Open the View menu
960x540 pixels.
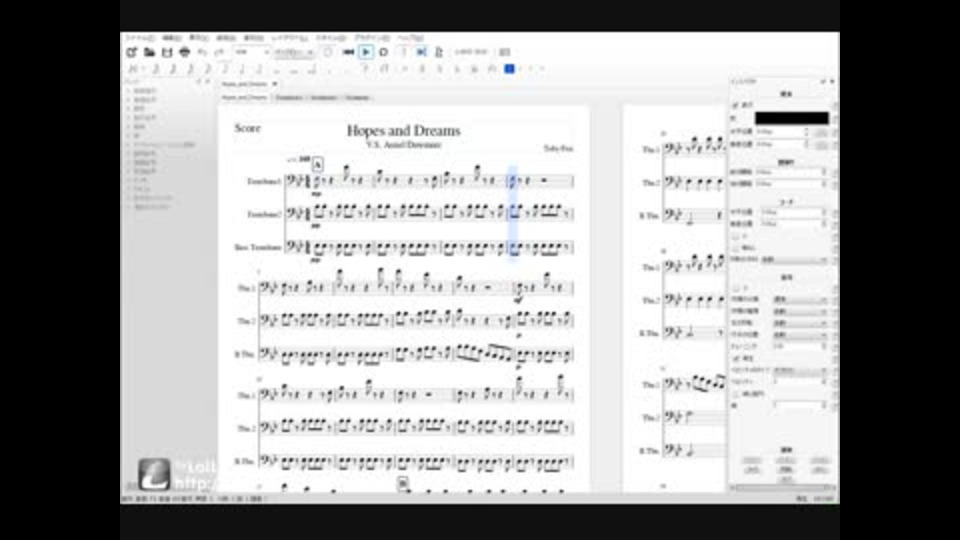(x=198, y=38)
